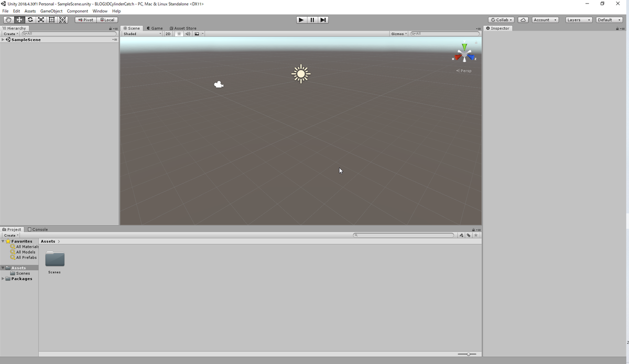Click the Save search star icon
The height and width of the screenshot is (364, 629).
[x=476, y=235]
